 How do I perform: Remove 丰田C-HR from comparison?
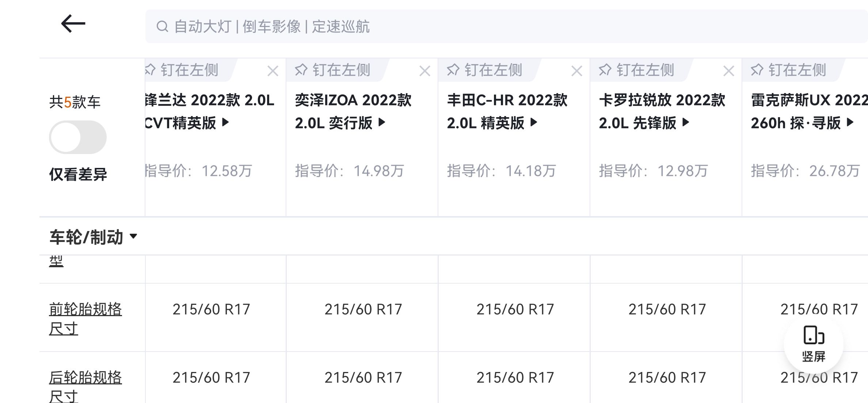[x=577, y=71]
